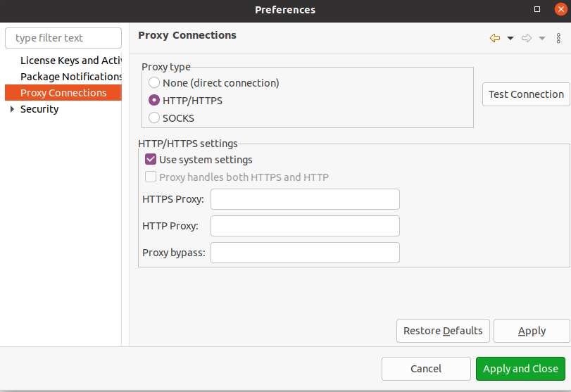This screenshot has height=392, width=571.
Task: Expand the Security tree node arrow
Action: coord(12,109)
